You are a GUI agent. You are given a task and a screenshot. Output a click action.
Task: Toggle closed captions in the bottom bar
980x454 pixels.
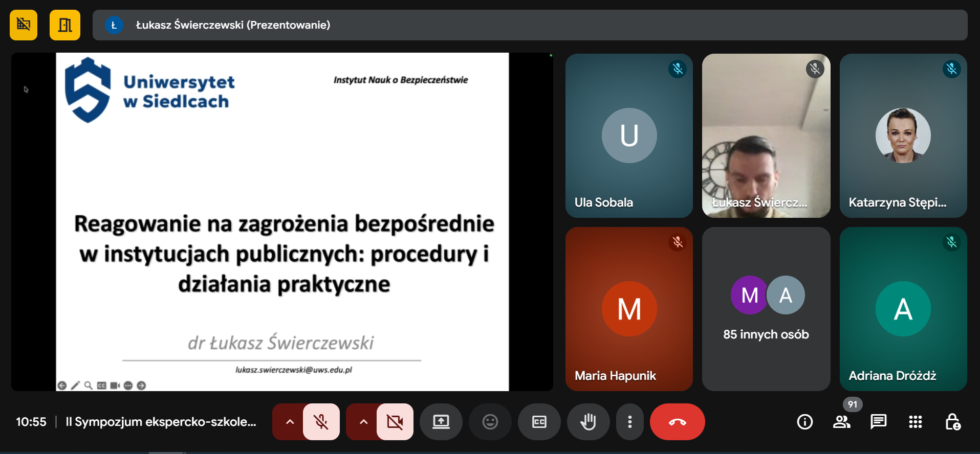[x=539, y=422]
